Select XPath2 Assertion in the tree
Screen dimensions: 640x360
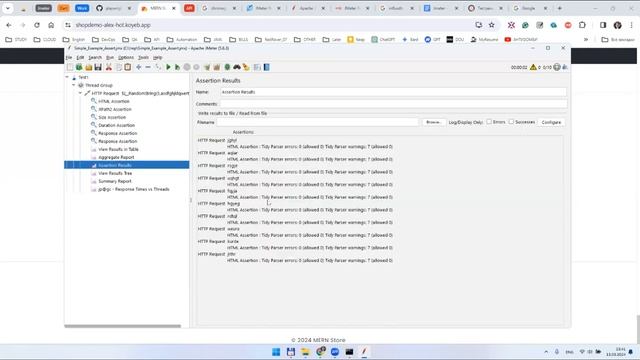(x=115, y=109)
